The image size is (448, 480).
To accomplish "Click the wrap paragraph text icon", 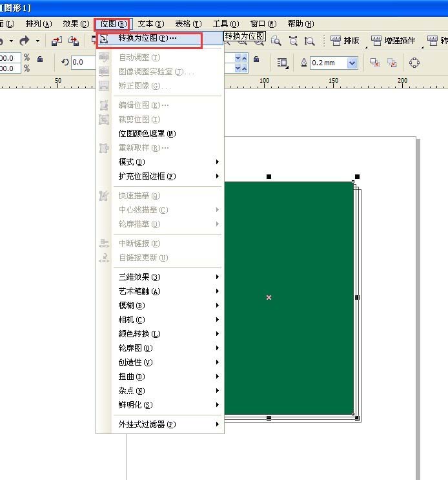I will 282,63.
